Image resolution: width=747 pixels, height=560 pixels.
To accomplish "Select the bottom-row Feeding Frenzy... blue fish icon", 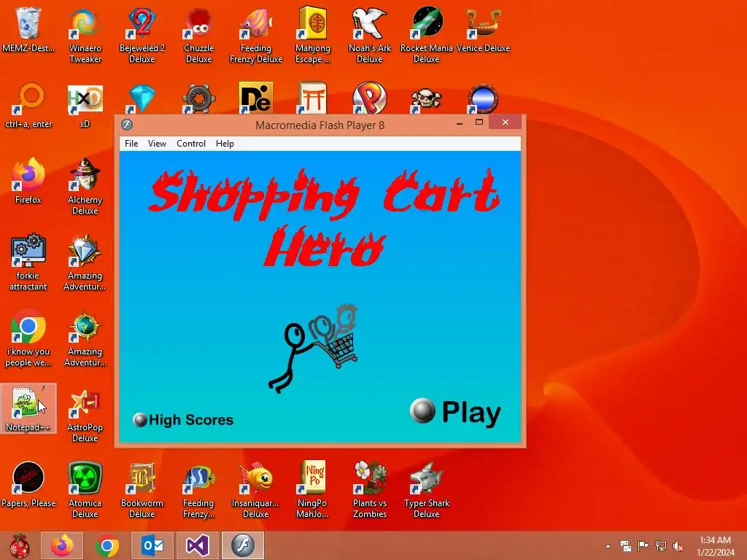I will (198, 490).
